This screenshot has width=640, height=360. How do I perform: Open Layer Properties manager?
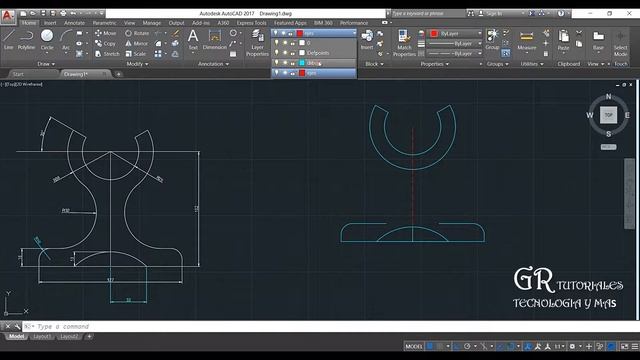point(257,42)
